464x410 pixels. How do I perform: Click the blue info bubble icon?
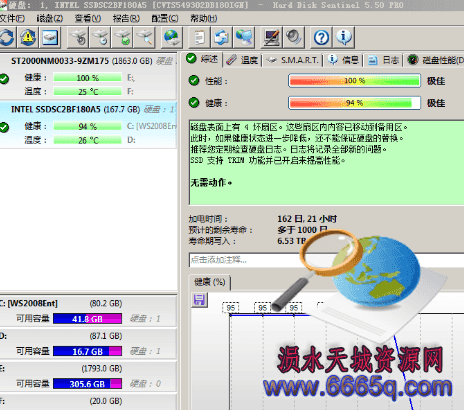click(x=344, y=37)
